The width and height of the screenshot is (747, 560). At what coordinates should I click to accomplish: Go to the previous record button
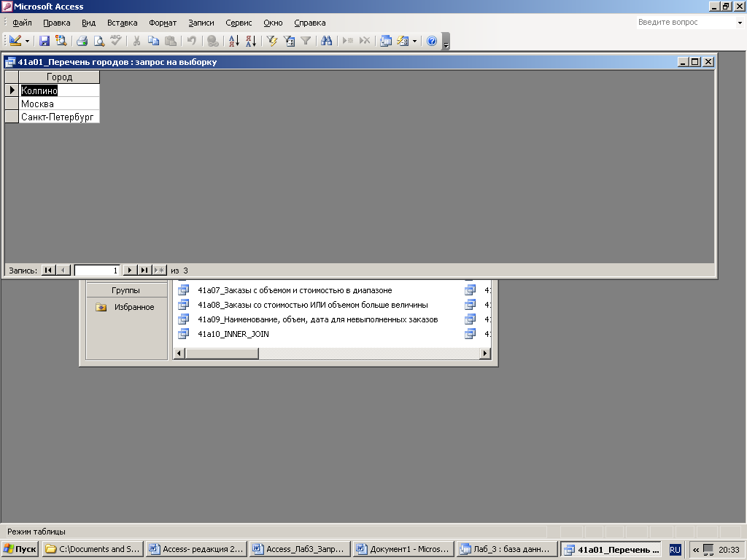pos(63,271)
